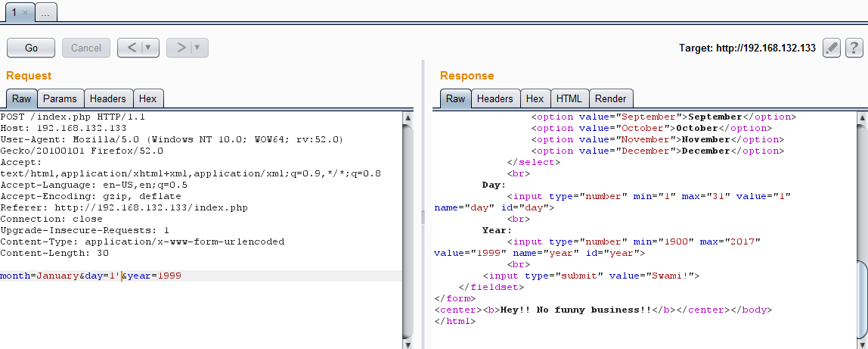Open Response Headers tab
The width and height of the screenshot is (868, 349).
coord(495,98)
